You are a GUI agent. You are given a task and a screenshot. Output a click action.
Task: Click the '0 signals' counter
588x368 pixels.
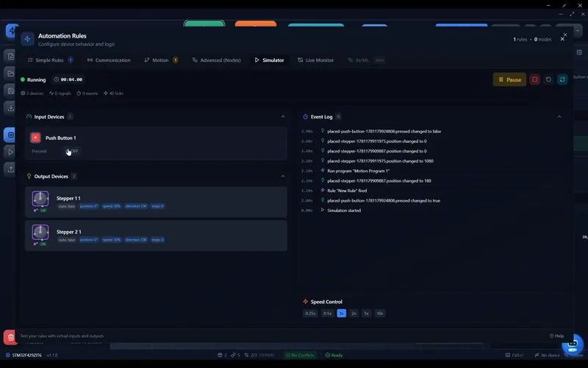point(60,93)
